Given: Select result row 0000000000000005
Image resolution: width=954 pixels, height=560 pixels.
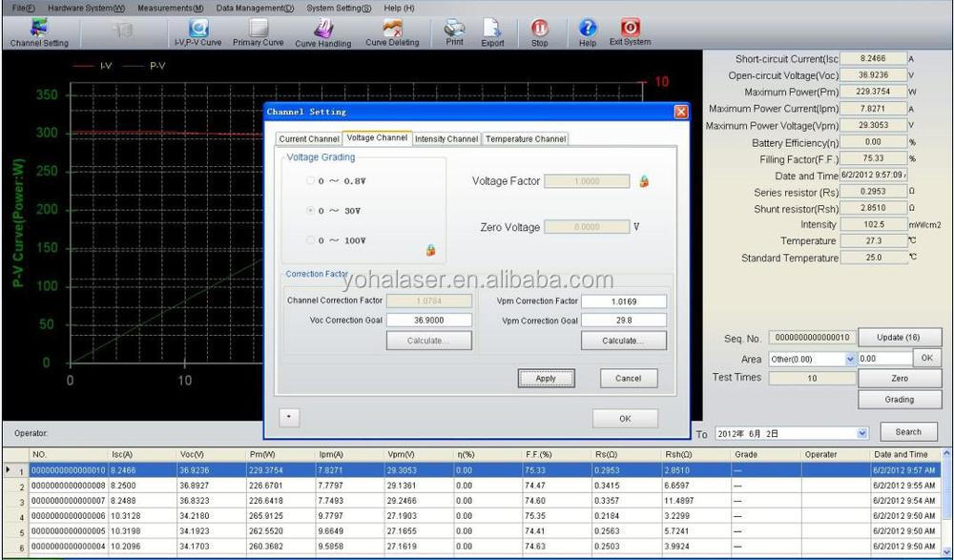Looking at the screenshot, I should [x=471, y=530].
